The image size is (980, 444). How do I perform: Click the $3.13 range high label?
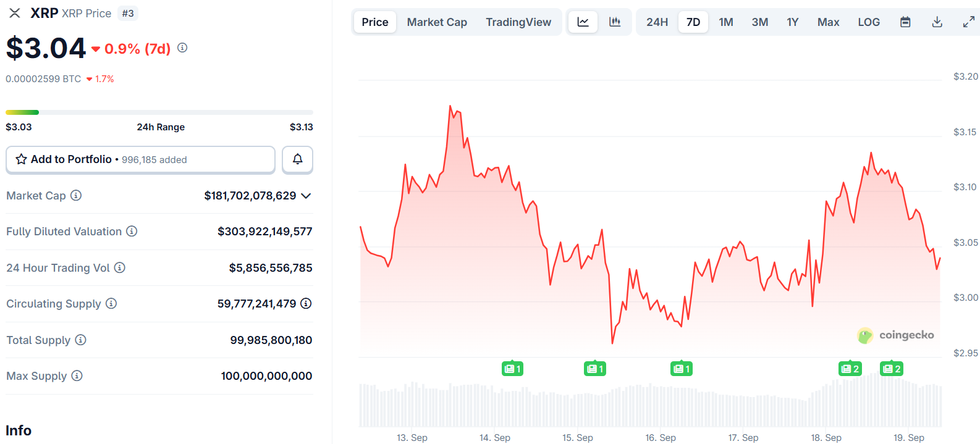[x=302, y=127]
